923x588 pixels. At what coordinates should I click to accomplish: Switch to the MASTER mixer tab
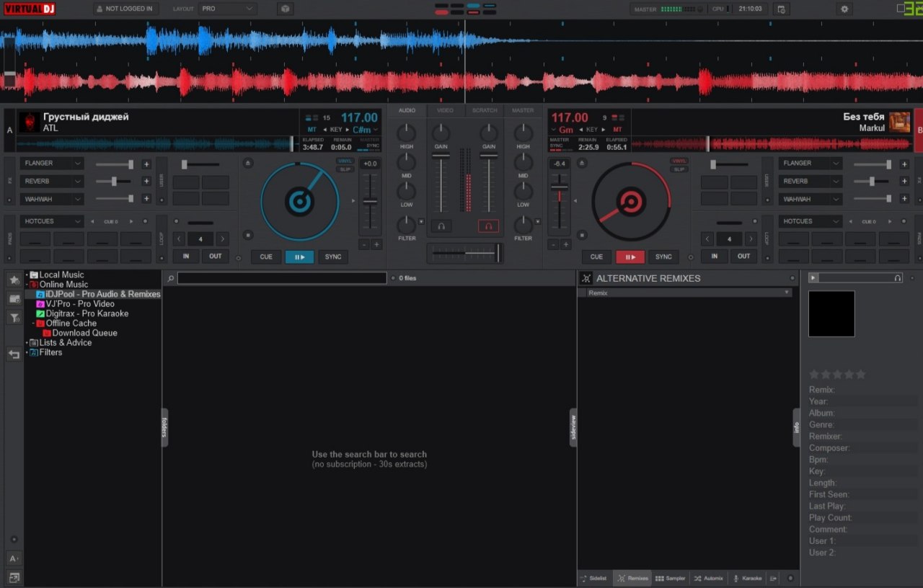[x=523, y=110]
